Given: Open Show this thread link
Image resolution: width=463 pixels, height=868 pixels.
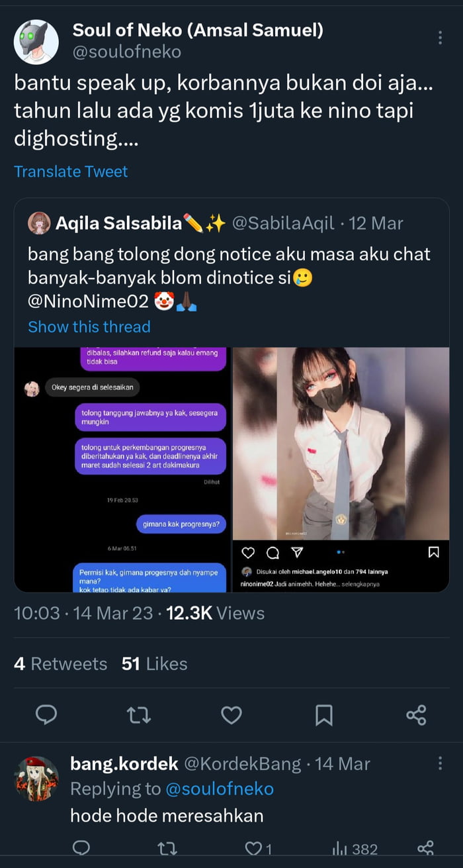Looking at the screenshot, I should point(89,326).
